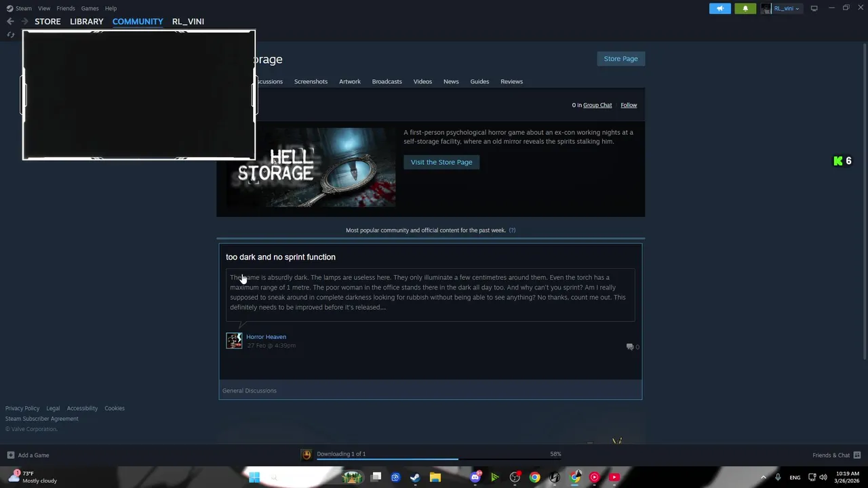Open the first Chrome icon in the taskbar
This screenshot has width=868, height=488.
535,477
